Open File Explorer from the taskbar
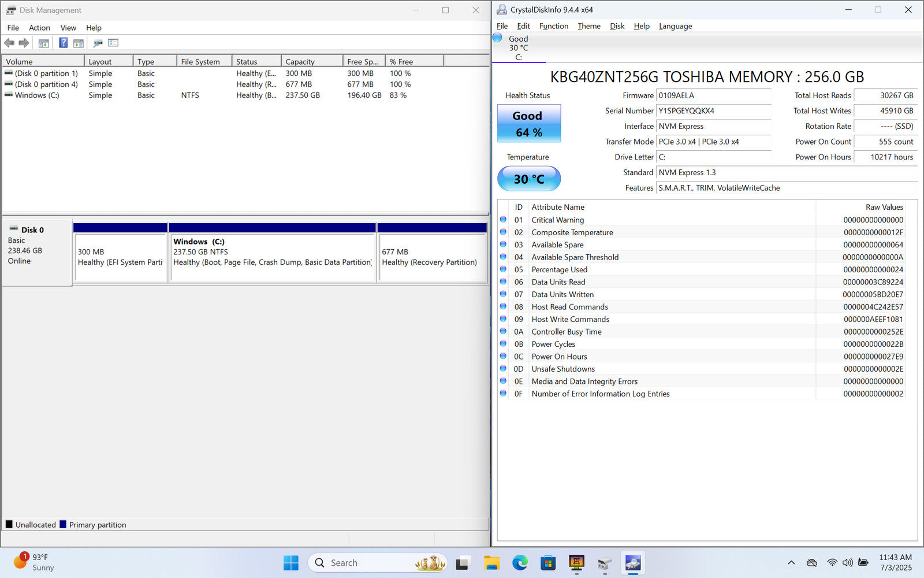Image resolution: width=924 pixels, height=578 pixels. [x=491, y=562]
